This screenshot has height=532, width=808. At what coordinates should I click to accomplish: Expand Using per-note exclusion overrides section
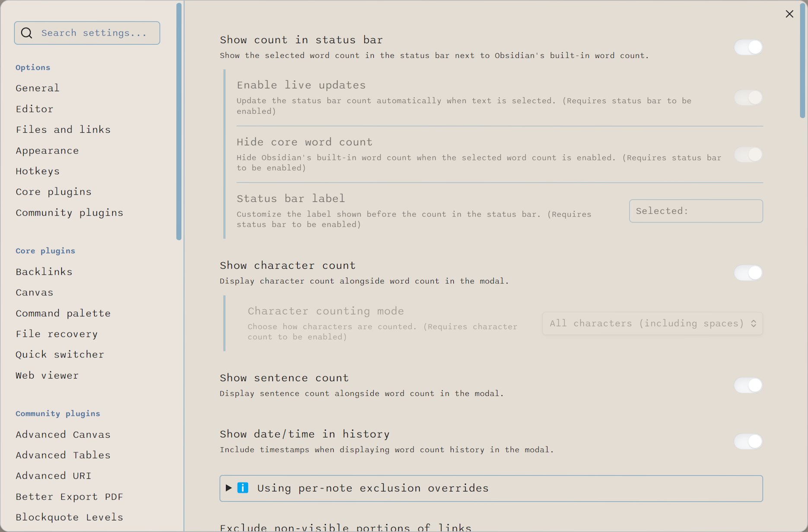228,488
